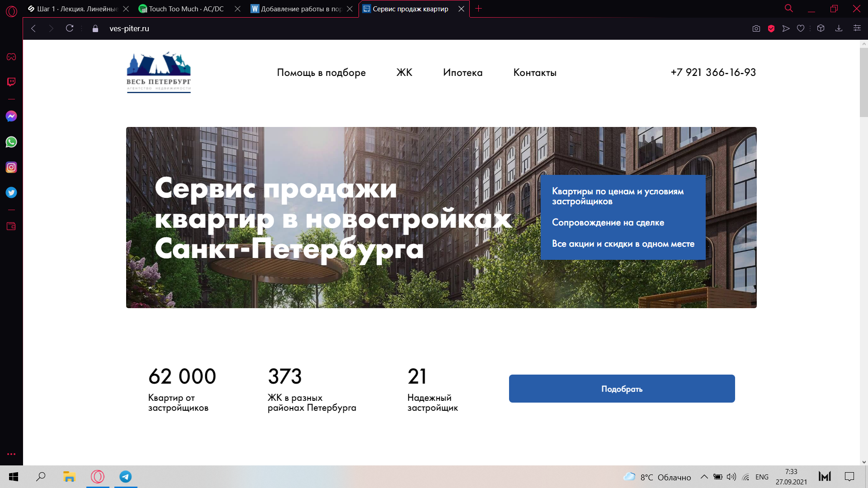The image size is (868, 488).
Task: Open GX Corner gamepad icon in sidebar
Action: [11, 56]
